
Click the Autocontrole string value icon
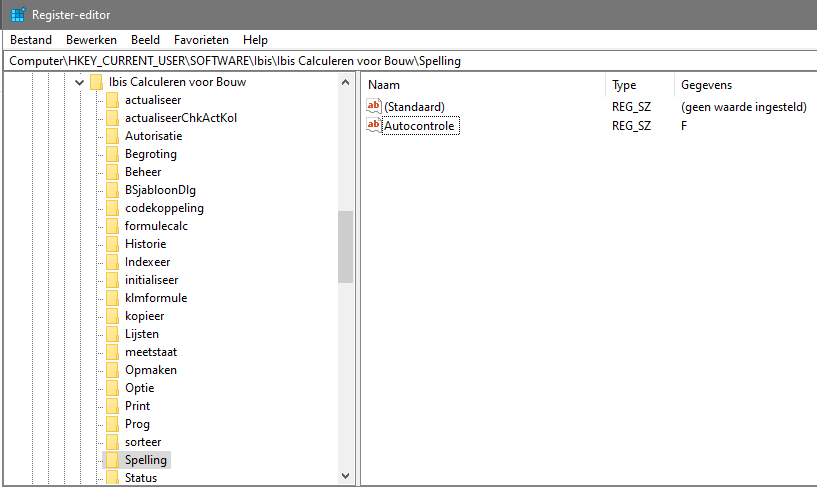tap(374, 126)
